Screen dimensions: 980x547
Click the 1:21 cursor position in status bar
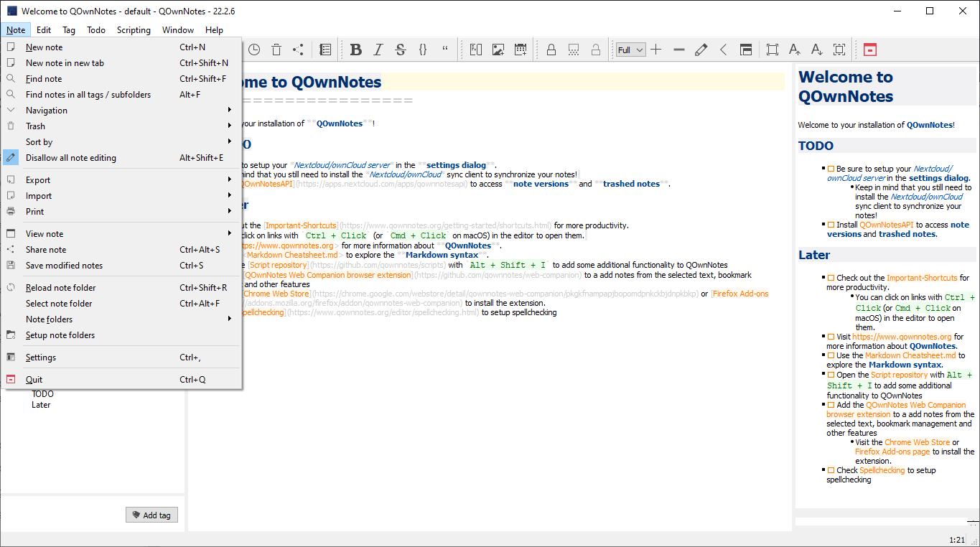click(957, 540)
